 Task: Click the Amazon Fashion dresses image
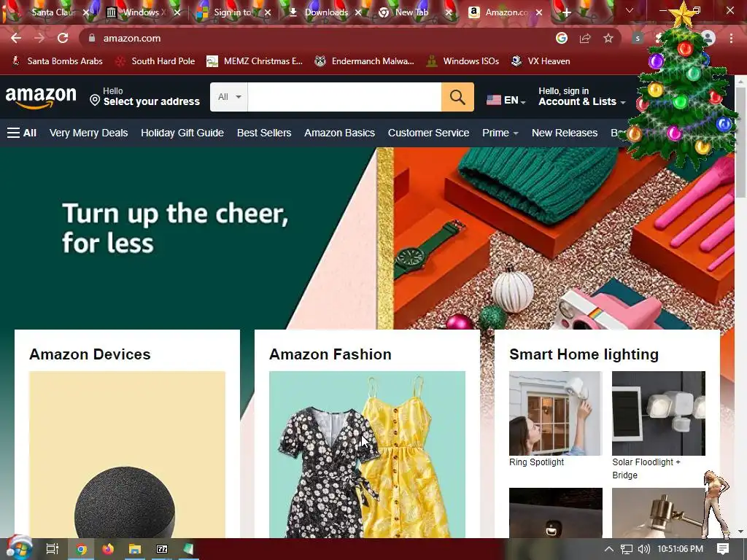point(368,454)
